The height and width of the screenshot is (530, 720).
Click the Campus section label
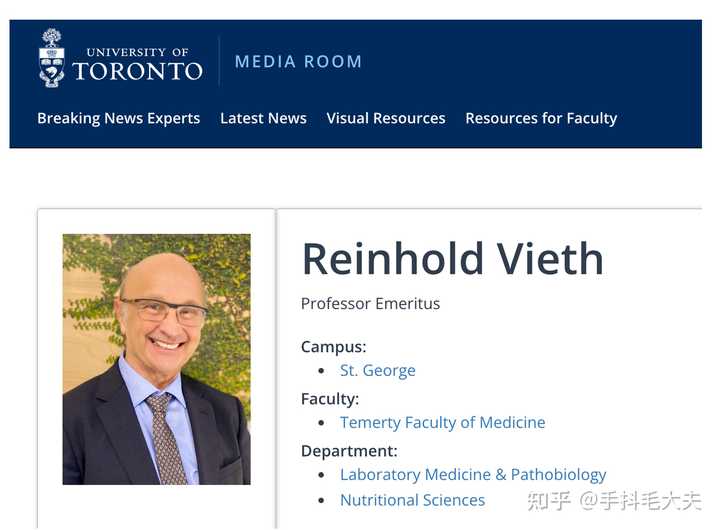tap(333, 347)
